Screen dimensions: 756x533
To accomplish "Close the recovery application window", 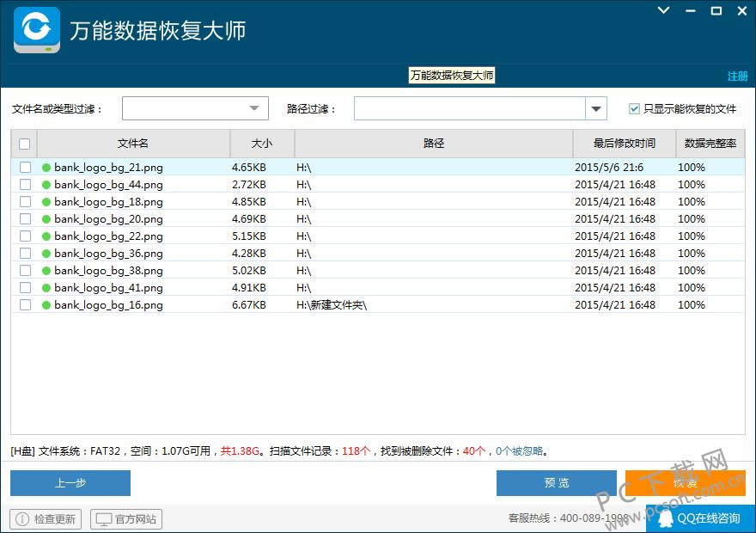I will click(742, 10).
